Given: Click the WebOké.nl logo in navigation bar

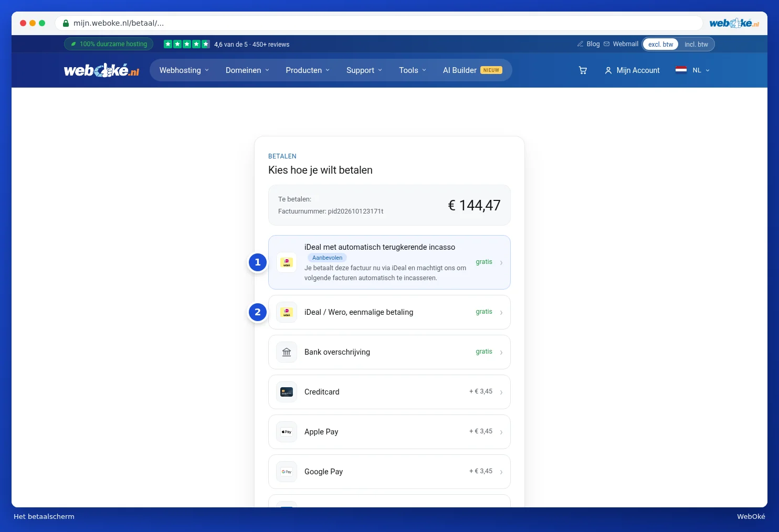Looking at the screenshot, I should [101, 70].
